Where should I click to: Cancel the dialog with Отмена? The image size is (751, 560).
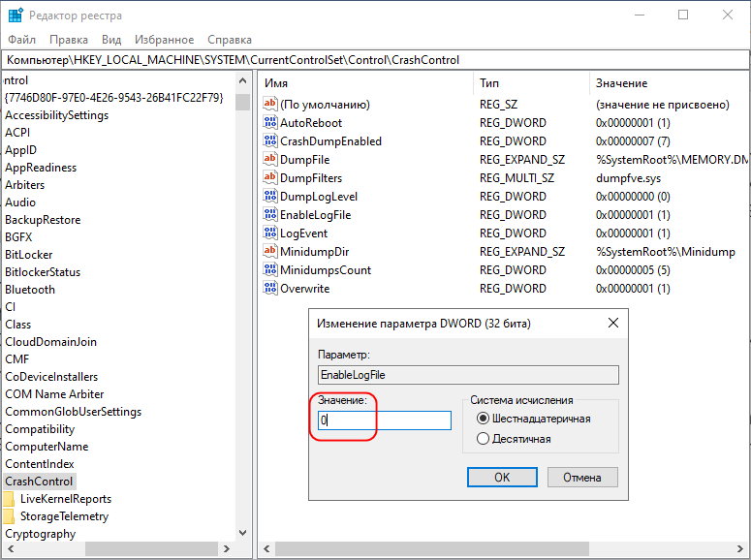(582, 477)
